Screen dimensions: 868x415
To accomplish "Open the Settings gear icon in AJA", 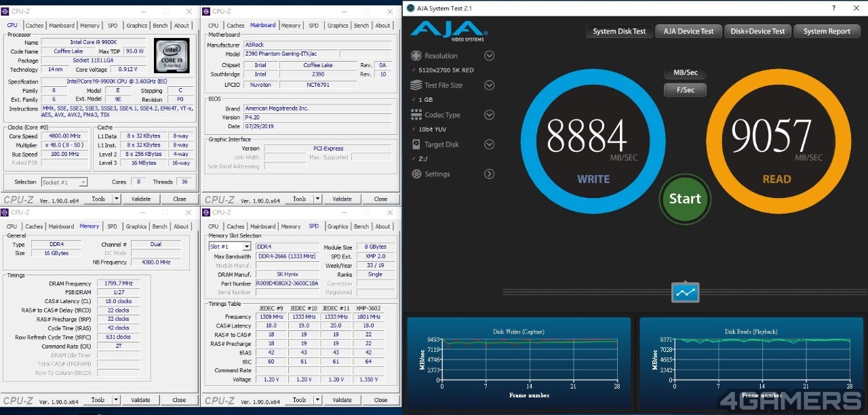I will coord(416,174).
